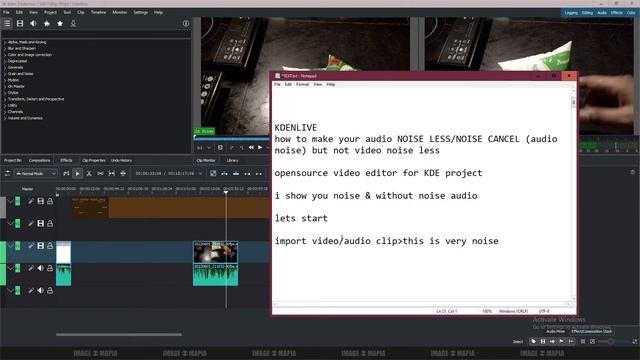640x360 pixels.
Task: Switch to Clip Properties tab
Action: point(93,160)
